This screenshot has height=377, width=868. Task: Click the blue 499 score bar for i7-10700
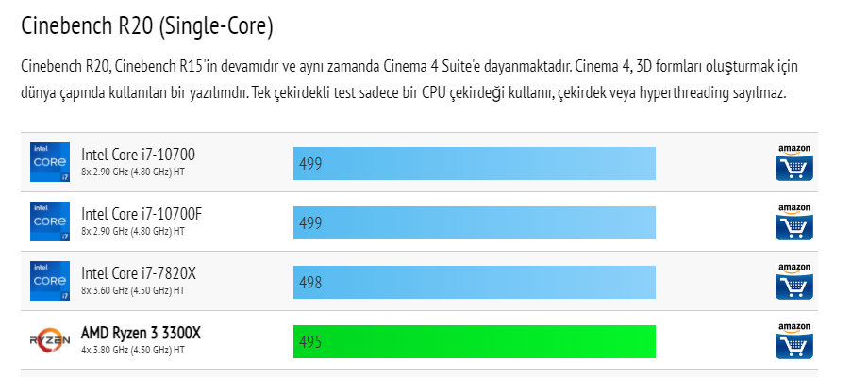(x=474, y=163)
